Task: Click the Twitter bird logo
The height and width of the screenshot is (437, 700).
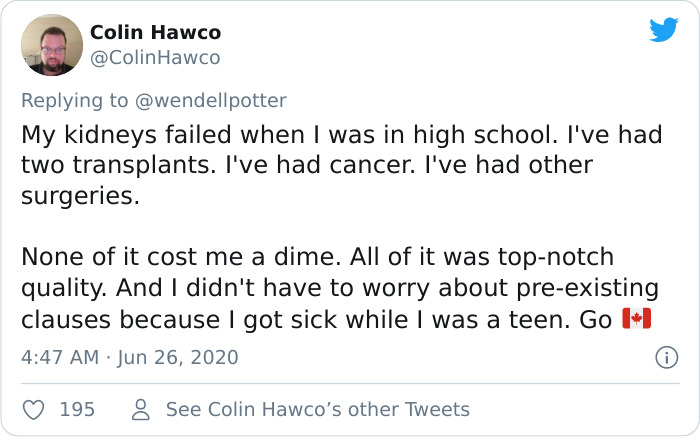Action: [x=663, y=30]
